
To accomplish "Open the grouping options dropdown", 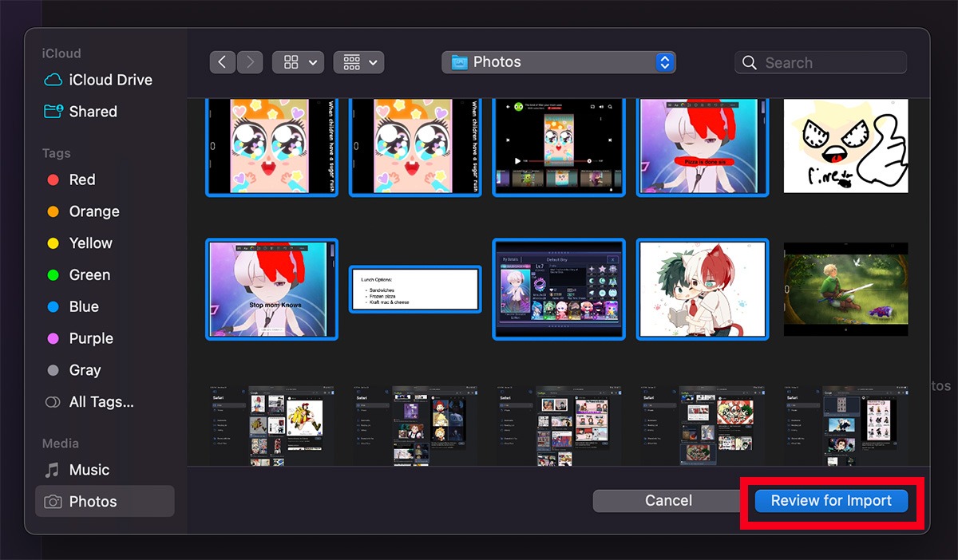I will tap(358, 61).
